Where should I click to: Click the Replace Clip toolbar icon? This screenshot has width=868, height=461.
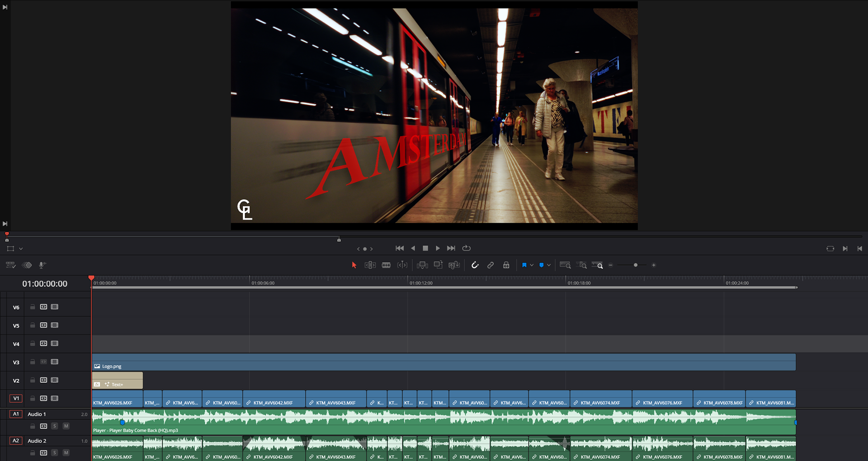pyautogui.click(x=454, y=265)
